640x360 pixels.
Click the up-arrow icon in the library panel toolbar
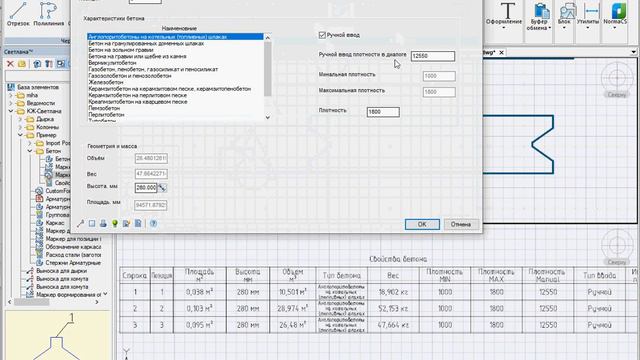coord(37,64)
